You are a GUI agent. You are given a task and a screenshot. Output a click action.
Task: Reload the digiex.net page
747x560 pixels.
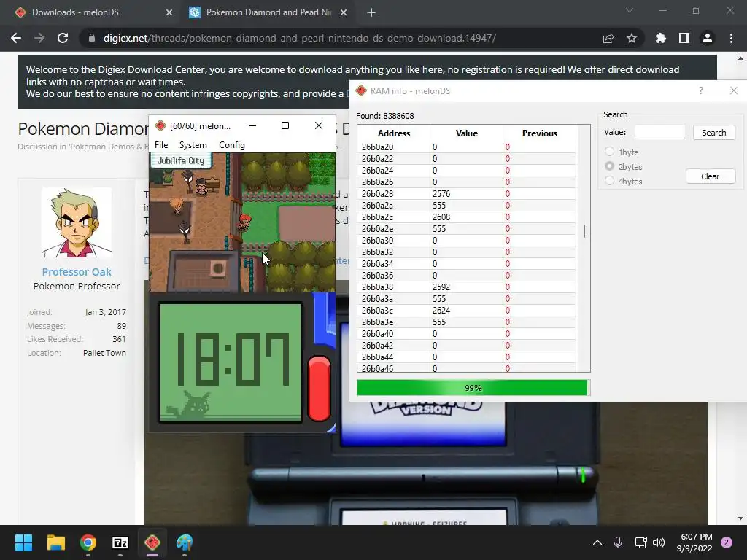point(63,38)
